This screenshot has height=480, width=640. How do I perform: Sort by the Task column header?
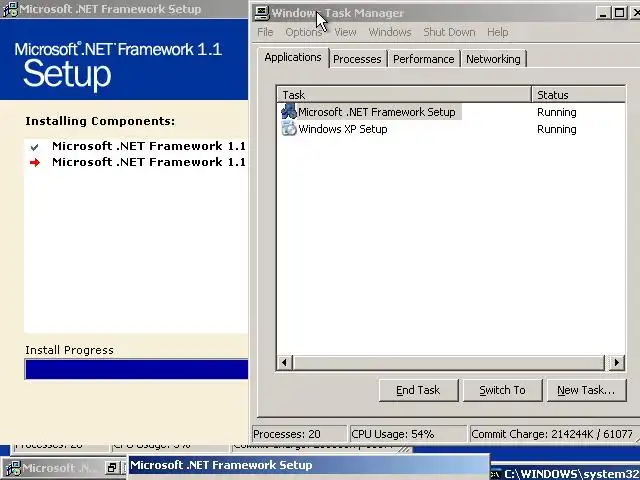tap(404, 95)
